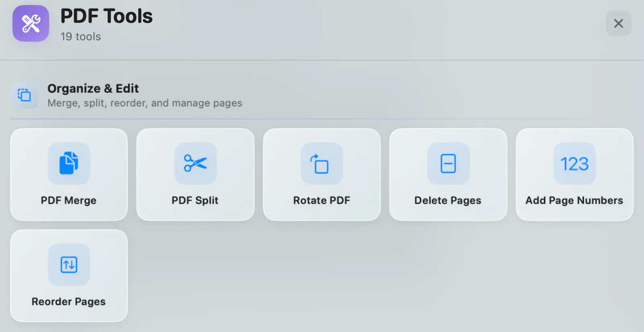Click the "19 tools" count text

80,37
